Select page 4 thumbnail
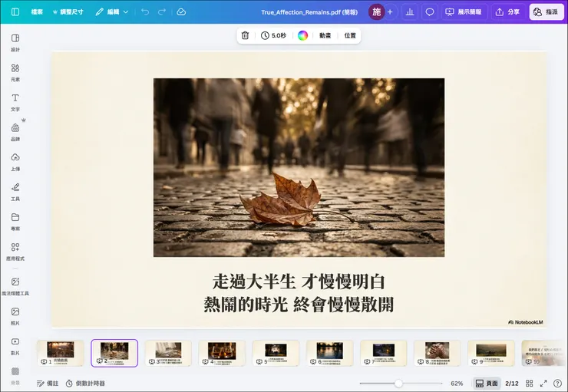Screen dimensions: 568x392 (222, 353)
